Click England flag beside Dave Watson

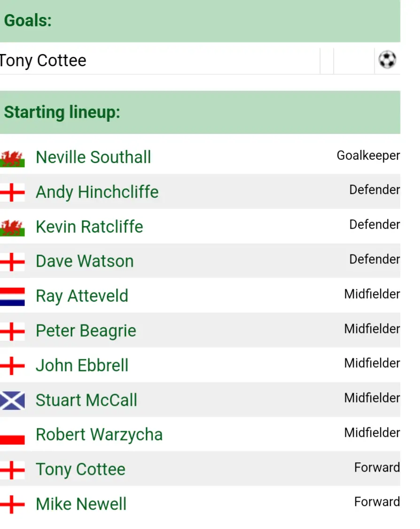[12, 262]
